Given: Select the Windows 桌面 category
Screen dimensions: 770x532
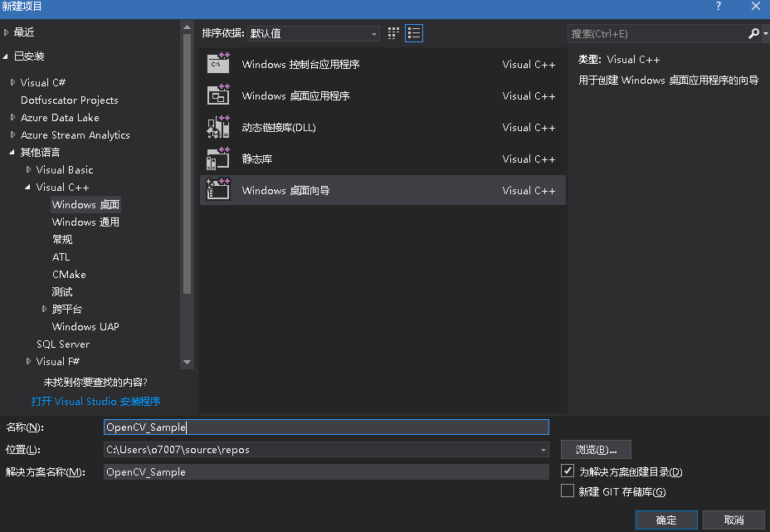Looking at the screenshot, I should [x=85, y=204].
